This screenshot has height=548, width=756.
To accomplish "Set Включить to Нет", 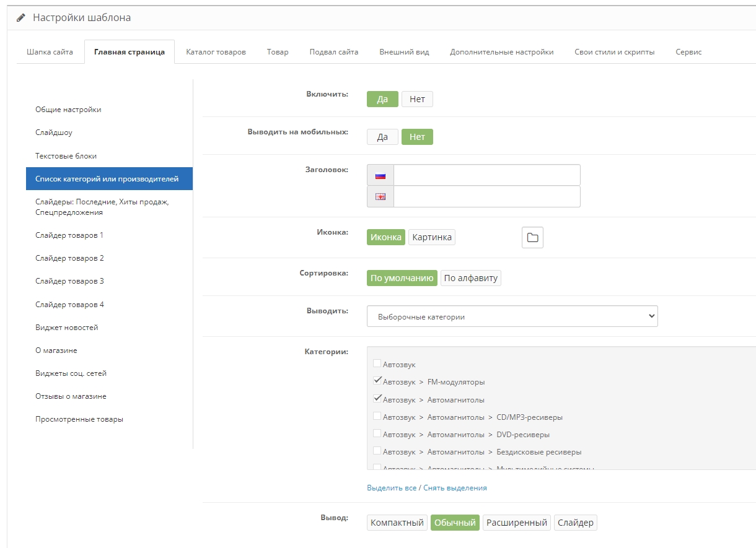I will coord(417,100).
